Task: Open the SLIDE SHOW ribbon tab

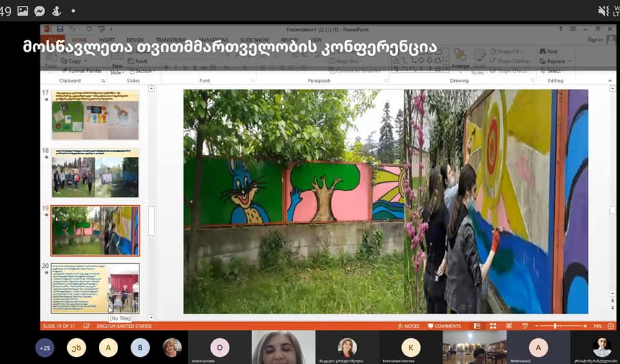Action: click(x=254, y=40)
